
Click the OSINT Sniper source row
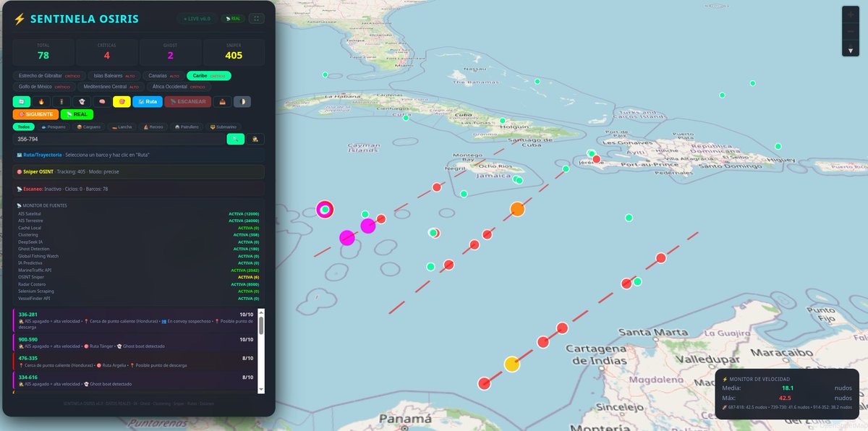(139, 277)
